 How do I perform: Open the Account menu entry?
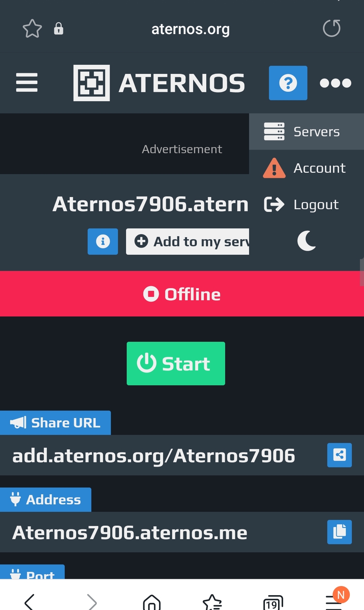click(x=306, y=168)
